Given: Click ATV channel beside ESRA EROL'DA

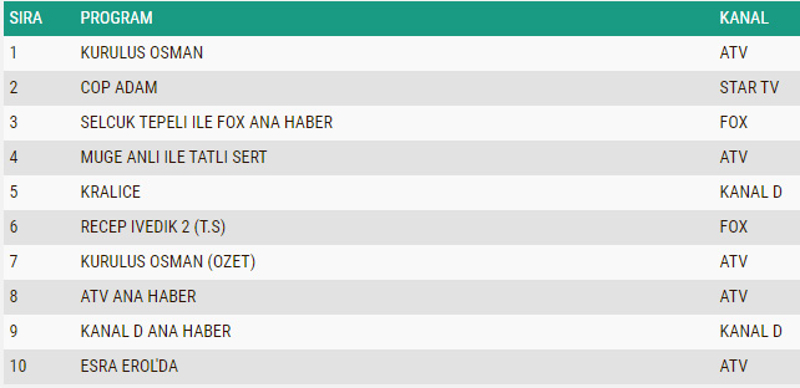Looking at the screenshot, I should 734,366.
